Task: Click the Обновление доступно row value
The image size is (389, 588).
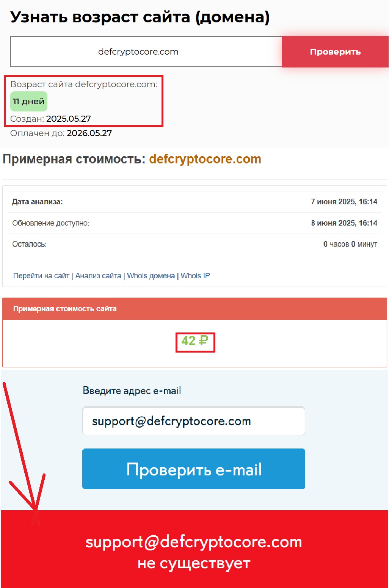Action: (344, 223)
